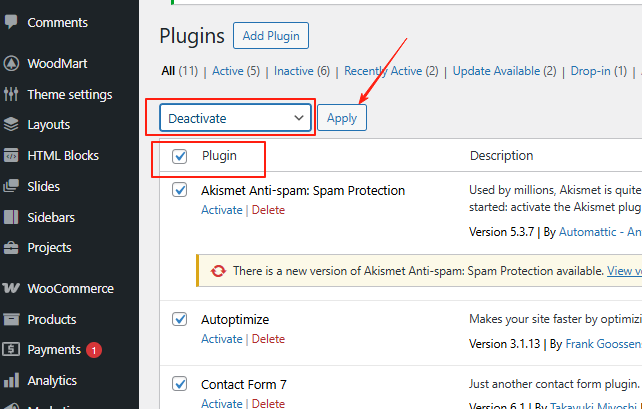
Task: Open the Deactivate bulk actions dropdown
Action: pyautogui.click(x=237, y=118)
